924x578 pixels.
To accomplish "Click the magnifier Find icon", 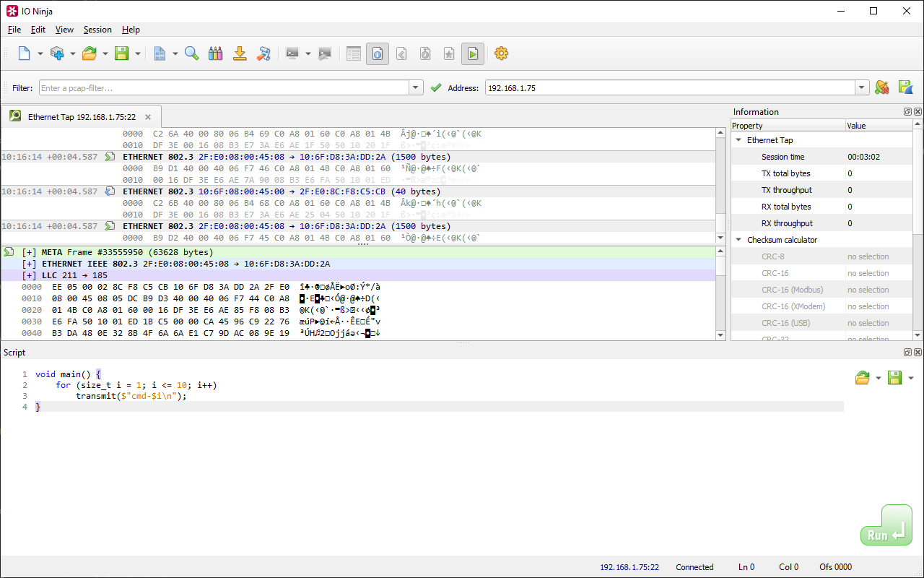I will click(x=191, y=53).
